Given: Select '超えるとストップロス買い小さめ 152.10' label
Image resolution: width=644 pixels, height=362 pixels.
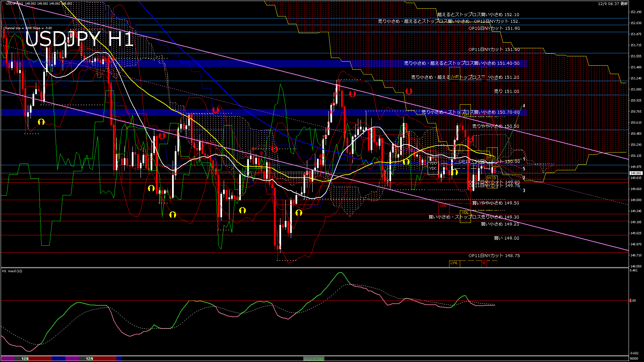Looking at the screenshot, I should 478,15.
